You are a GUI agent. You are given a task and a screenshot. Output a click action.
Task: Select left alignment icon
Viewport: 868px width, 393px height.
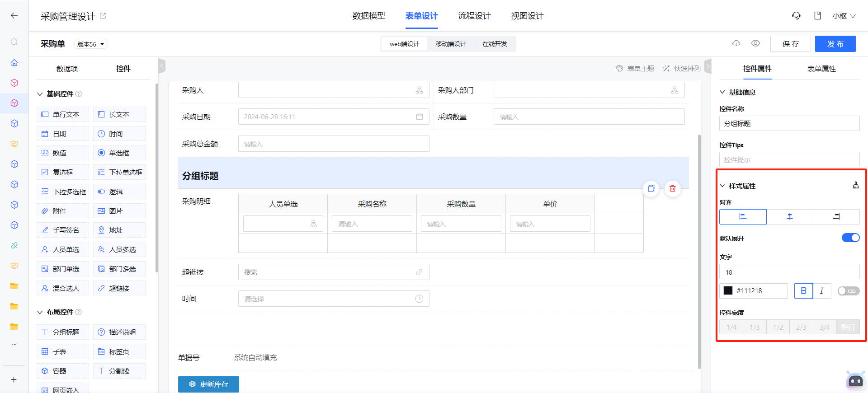pyautogui.click(x=743, y=217)
